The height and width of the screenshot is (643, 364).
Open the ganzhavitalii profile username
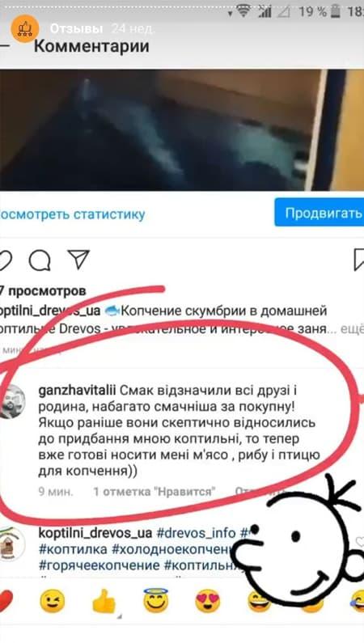click(78, 390)
